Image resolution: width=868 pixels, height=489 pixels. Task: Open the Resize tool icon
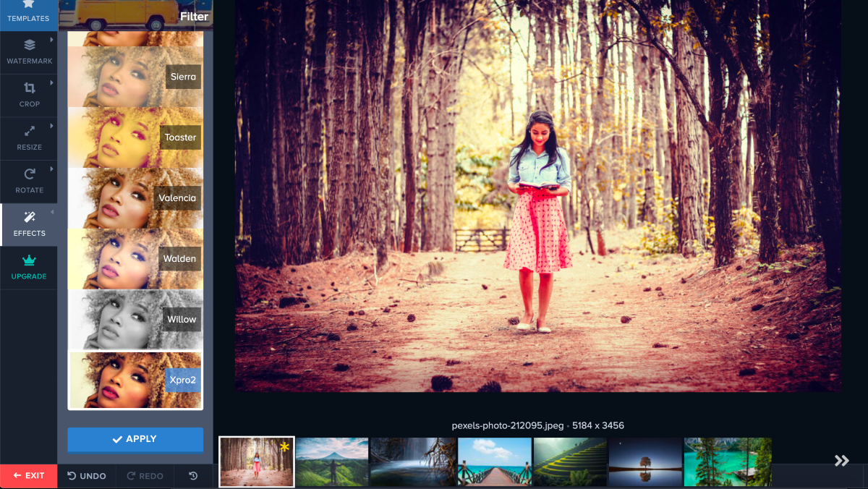point(29,132)
